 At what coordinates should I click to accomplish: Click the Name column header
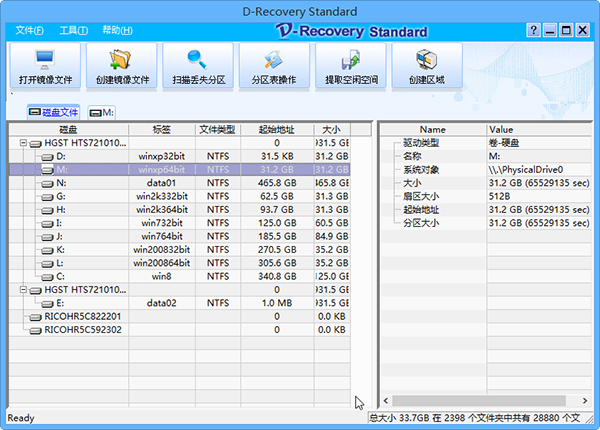(x=433, y=129)
